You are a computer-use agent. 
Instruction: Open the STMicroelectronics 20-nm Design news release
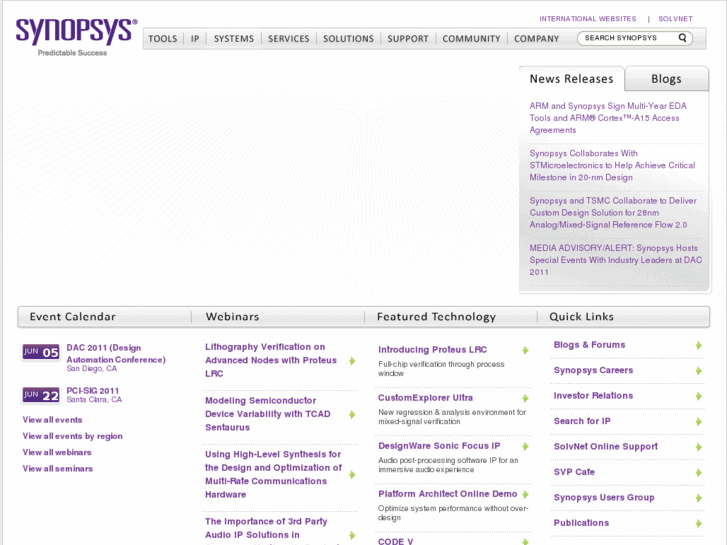[x=612, y=166]
